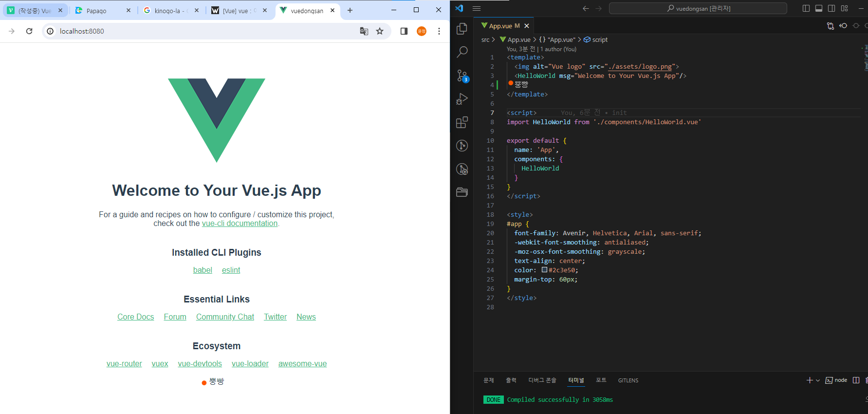Open the 문제 (Problems) panel tab

489,380
